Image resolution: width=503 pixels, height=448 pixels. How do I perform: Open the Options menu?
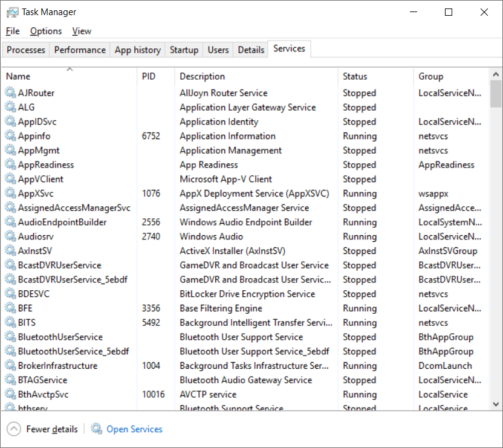tap(46, 31)
